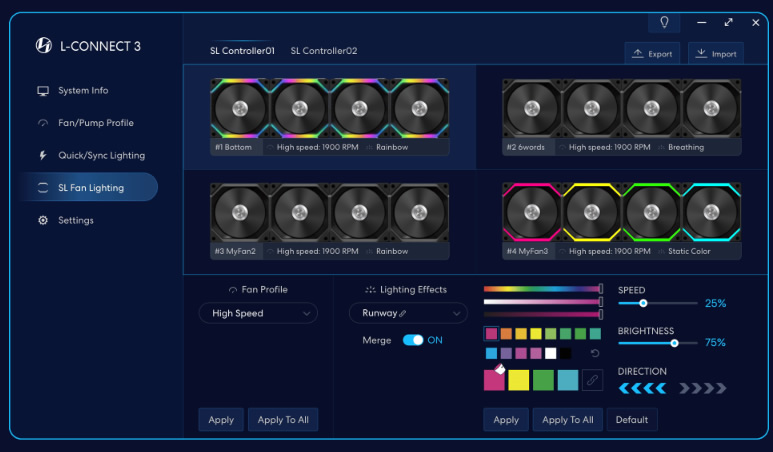773x452 pixels.
Task: Click Apply To All under Fan Profile
Action: tap(283, 420)
